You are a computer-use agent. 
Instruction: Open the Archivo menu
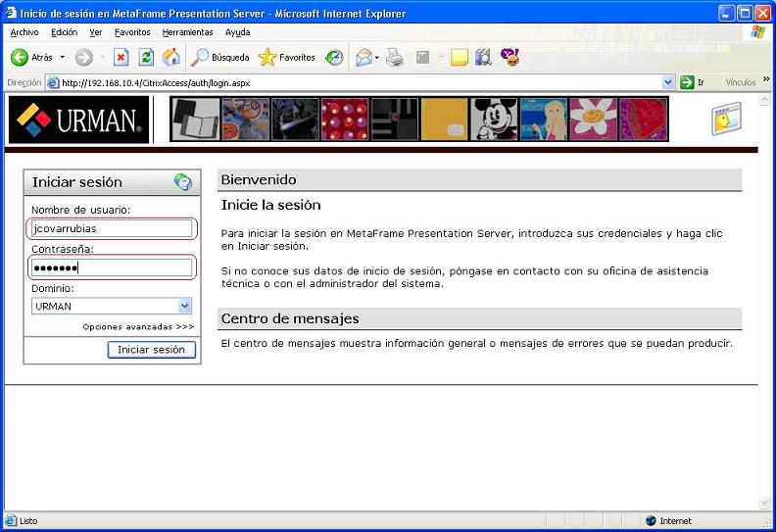[x=24, y=32]
